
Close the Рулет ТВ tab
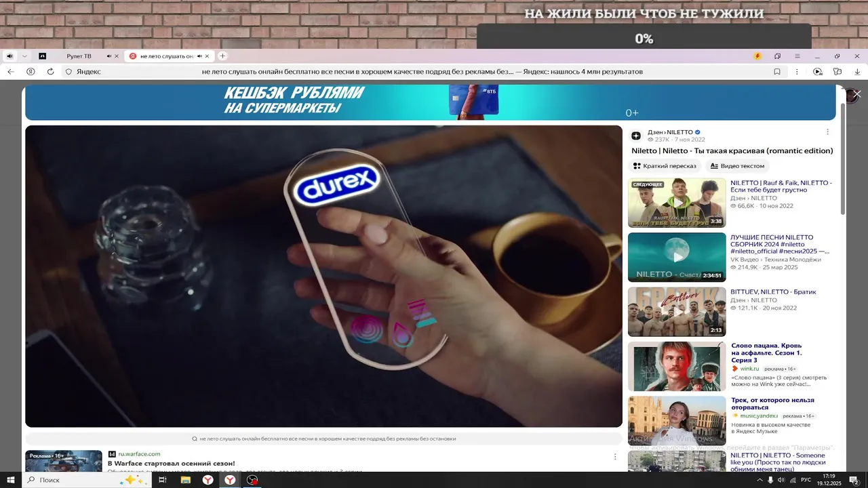pyautogui.click(x=117, y=56)
